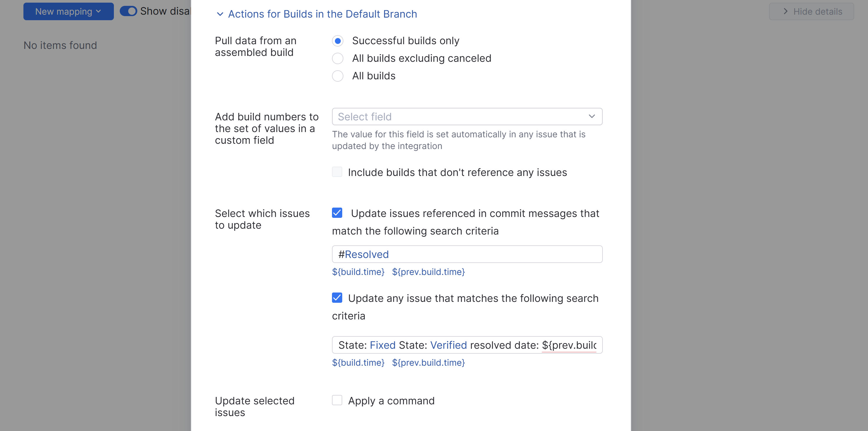Screen dimensions: 868x431
Task: Click the disclosure chevron beside the section heading
Action: pos(220,14)
